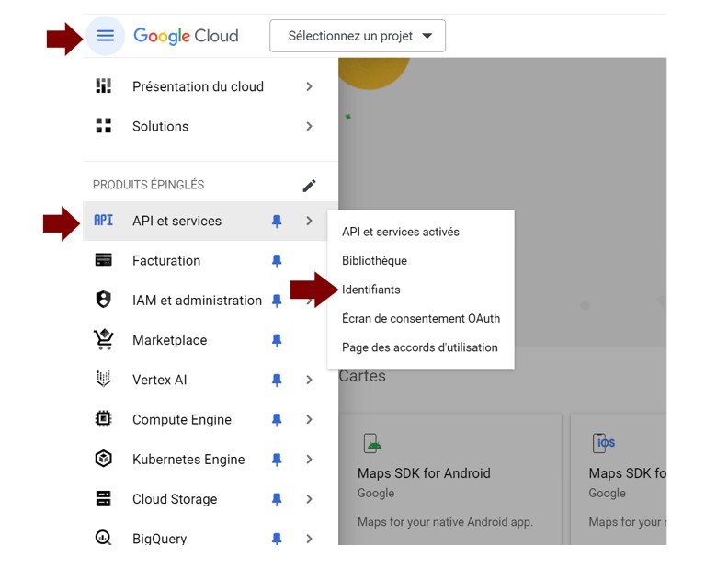Screen dimensions: 728x580
Task: Unpin API et services
Action: [277, 221]
